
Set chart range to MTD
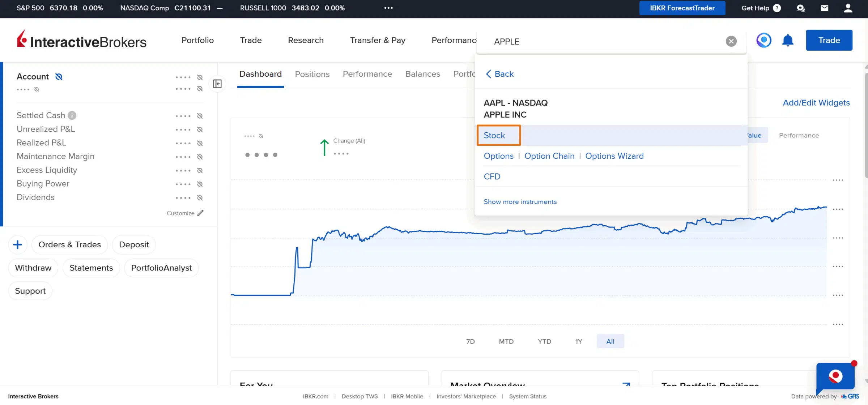506,341
